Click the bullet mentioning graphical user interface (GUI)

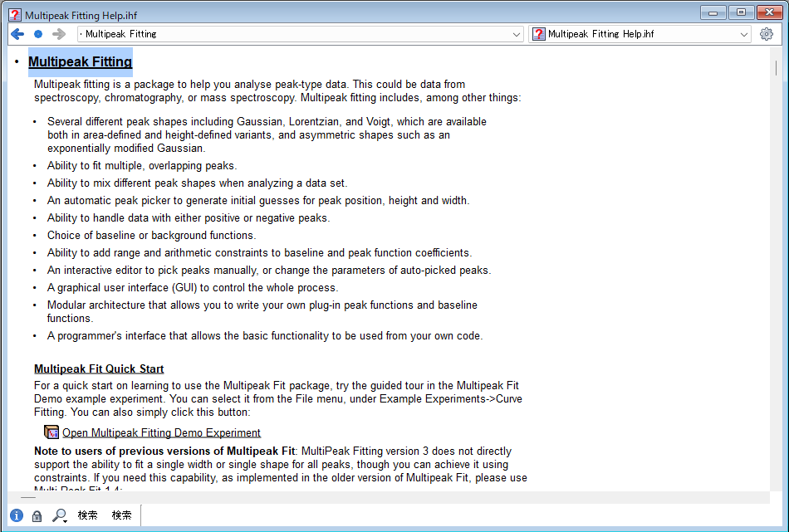pos(193,288)
